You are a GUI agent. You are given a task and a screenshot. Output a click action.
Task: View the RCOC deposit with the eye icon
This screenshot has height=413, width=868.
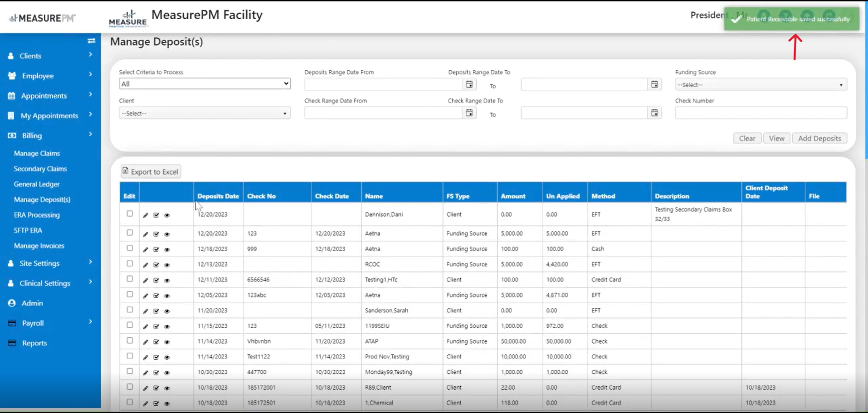point(167,265)
